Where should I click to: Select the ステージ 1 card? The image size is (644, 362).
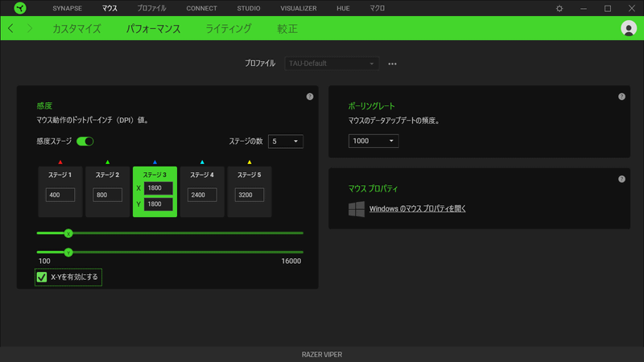60,191
